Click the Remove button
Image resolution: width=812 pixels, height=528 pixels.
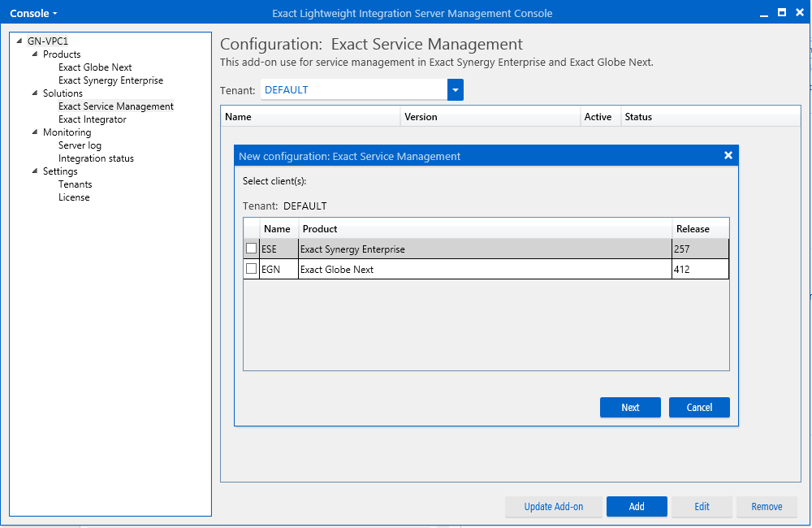pos(767,506)
